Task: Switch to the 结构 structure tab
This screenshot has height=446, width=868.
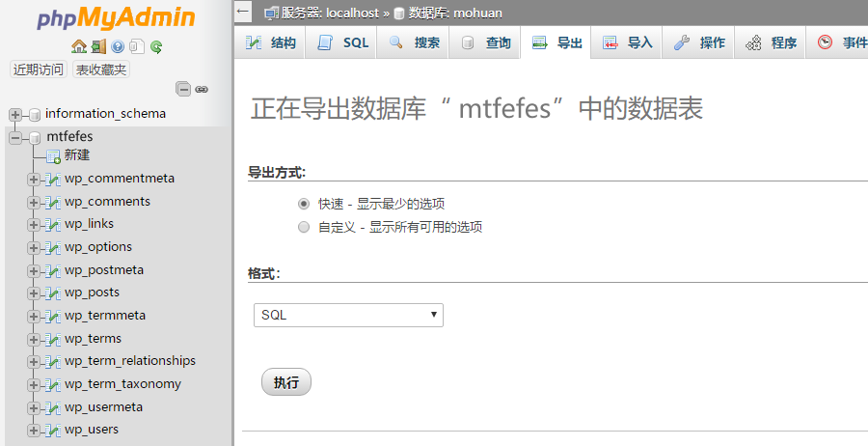Action: pyautogui.click(x=271, y=43)
